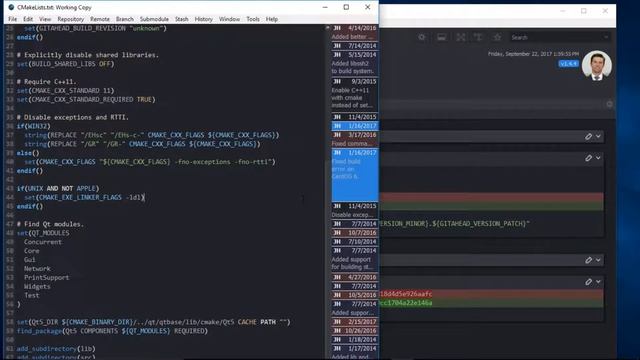Open the Repository menu
Screen dimensions: 640x360
click(71, 19)
